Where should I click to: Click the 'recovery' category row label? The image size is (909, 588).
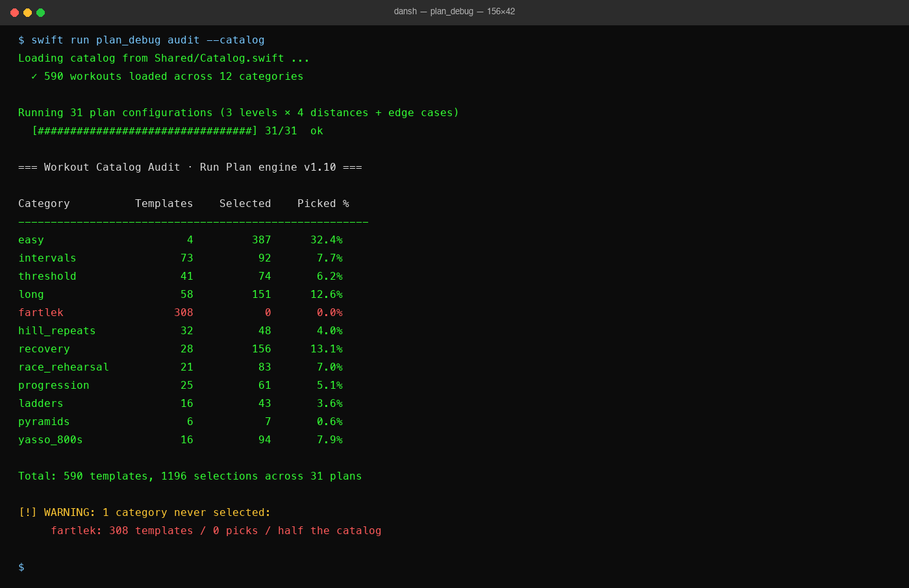[44, 349]
